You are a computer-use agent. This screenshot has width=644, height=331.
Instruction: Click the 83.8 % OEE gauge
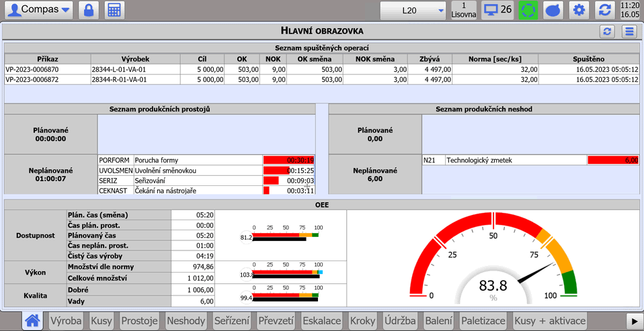click(493, 258)
